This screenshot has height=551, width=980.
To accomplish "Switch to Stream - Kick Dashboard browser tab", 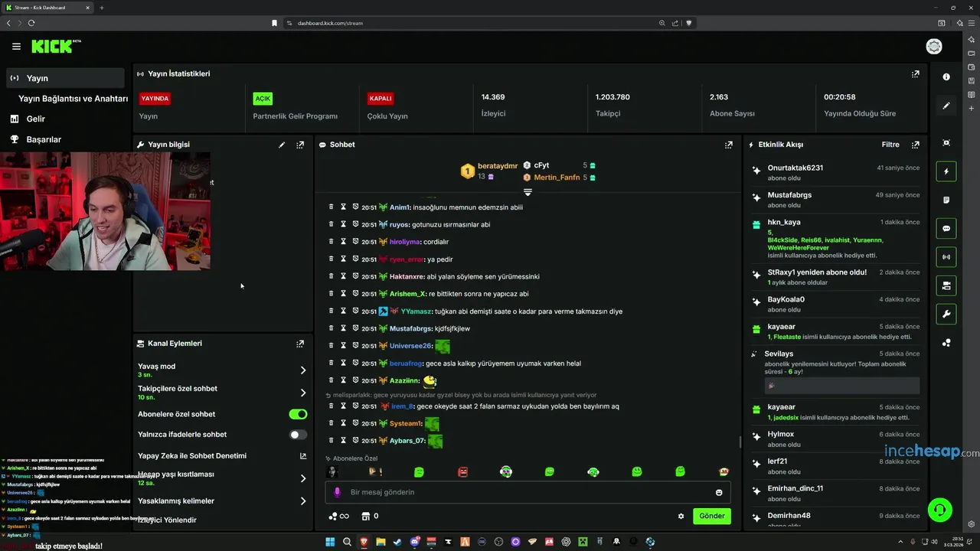I will pos(47,8).
